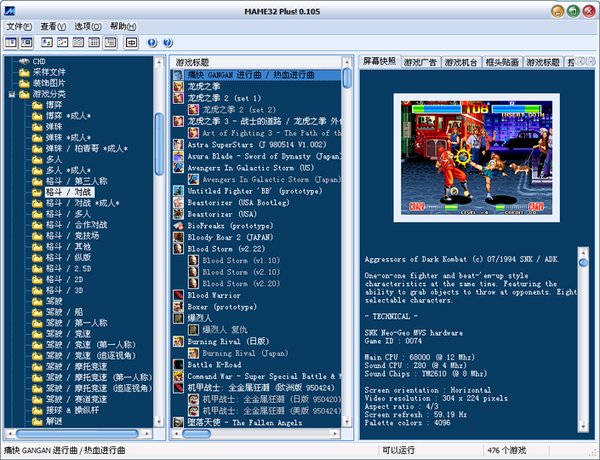This screenshot has width=600, height=460.
Task: Select the 格斗 / 2.5D category
Action: (x=68, y=268)
